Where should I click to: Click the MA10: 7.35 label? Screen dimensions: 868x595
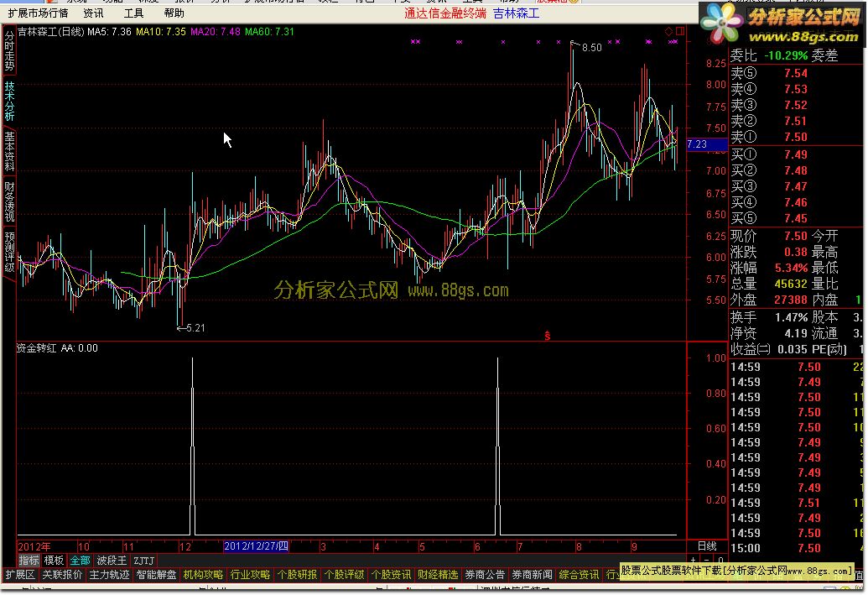(x=160, y=32)
